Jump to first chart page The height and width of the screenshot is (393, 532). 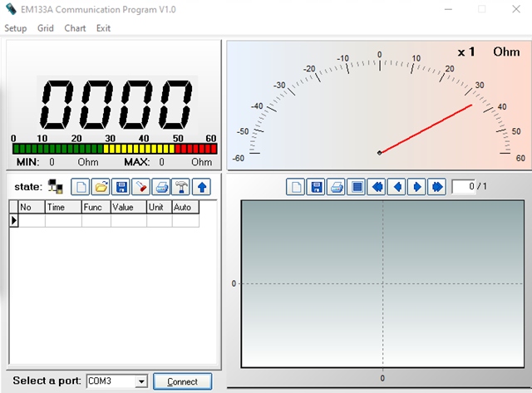tap(377, 187)
